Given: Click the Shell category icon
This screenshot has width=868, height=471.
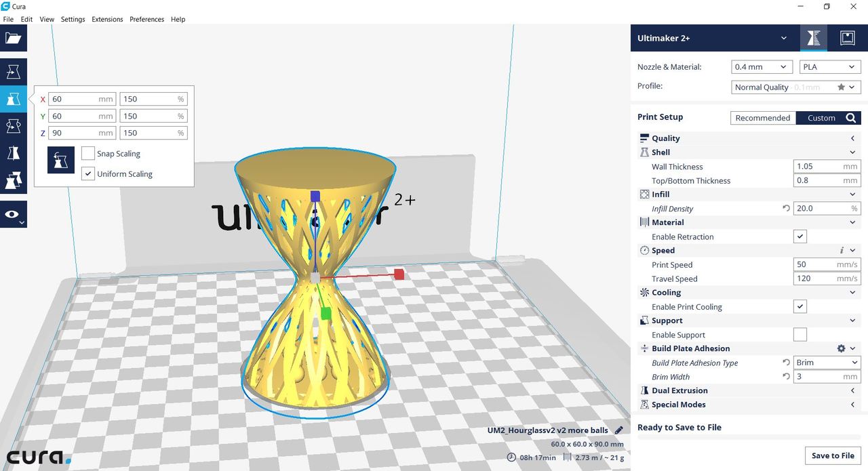Looking at the screenshot, I should (x=644, y=152).
